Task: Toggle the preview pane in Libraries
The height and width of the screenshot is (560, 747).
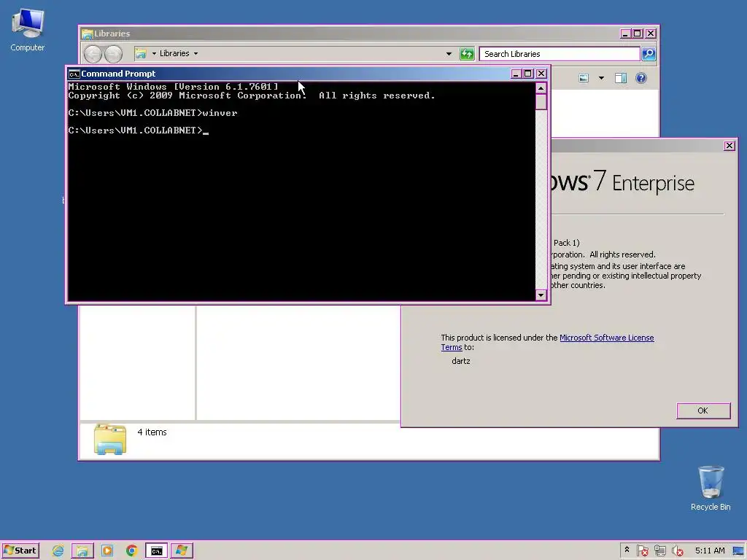Action: 620,78
